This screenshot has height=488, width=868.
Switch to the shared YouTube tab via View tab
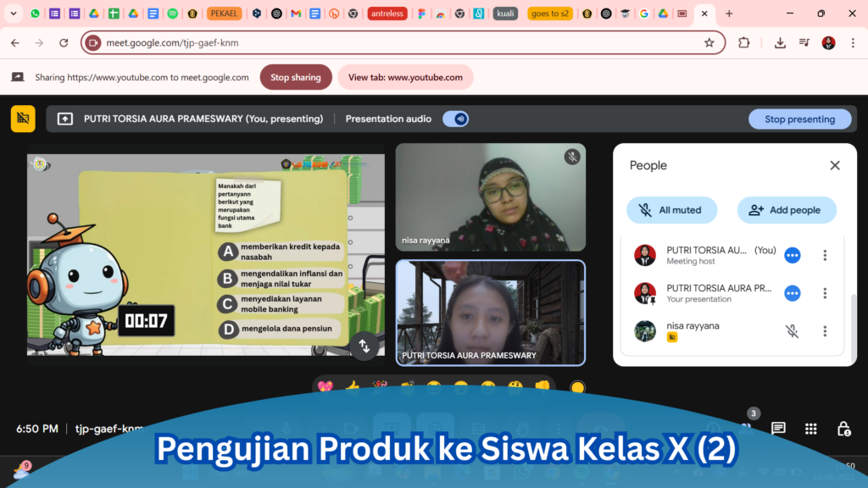pos(405,77)
